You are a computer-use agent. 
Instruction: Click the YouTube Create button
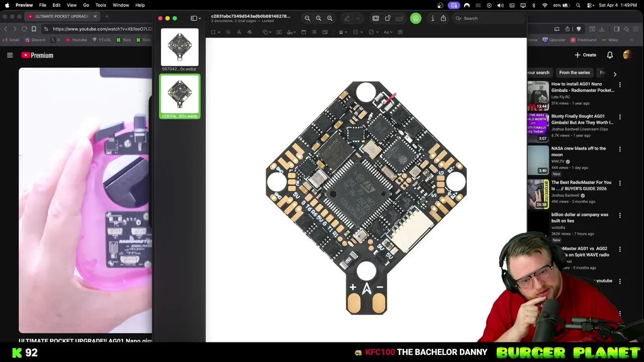585,55
